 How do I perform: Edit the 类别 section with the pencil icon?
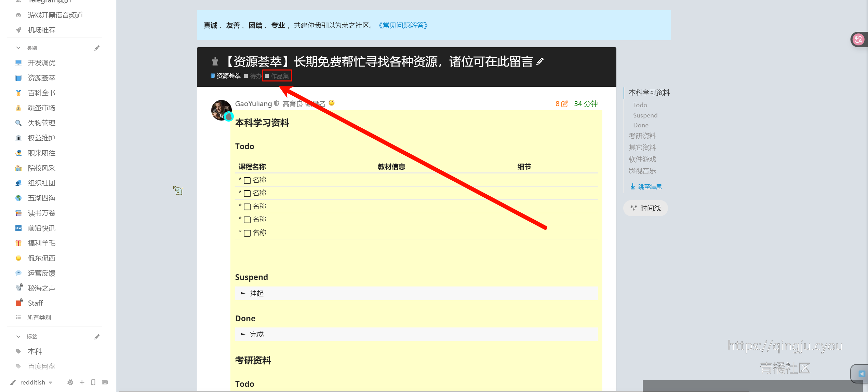[x=97, y=48]
